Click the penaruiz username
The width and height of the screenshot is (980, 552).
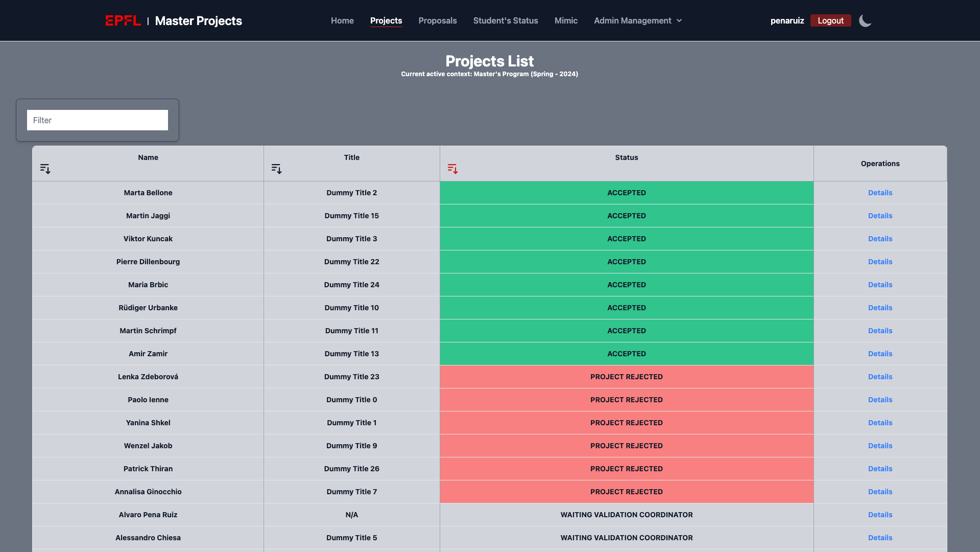point(786,20)
